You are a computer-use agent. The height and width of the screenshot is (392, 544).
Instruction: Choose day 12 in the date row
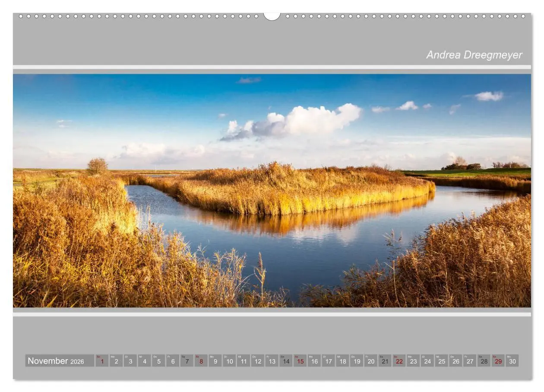click(x=258, y=360)
